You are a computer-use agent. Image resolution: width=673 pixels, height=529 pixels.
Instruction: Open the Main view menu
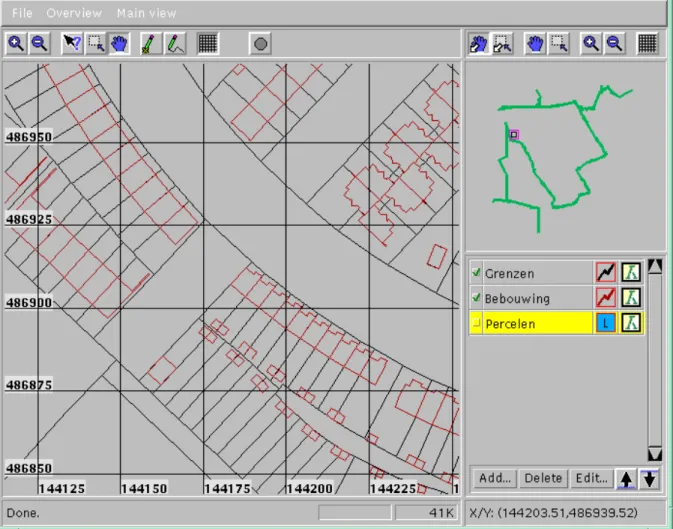click(146, 13)
